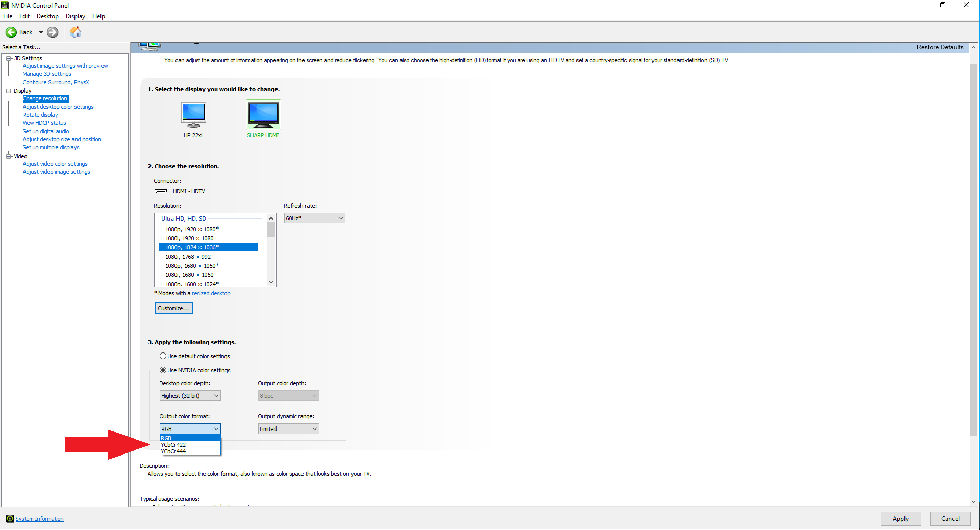Open Adjust video color settings
Viewport: 980px width, 530px height.
[55, 164]
